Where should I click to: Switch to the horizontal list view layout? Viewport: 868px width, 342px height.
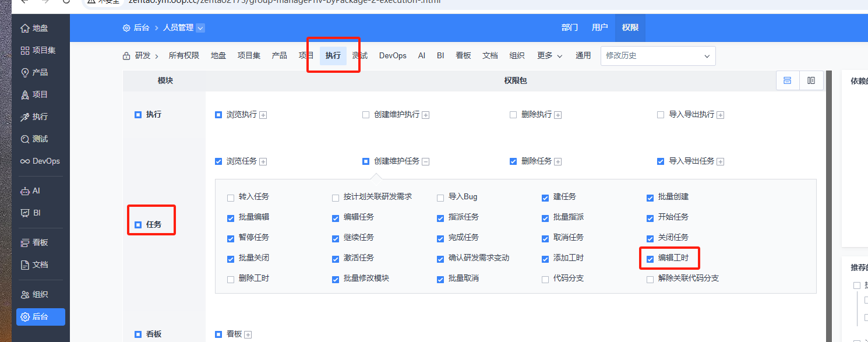click(788, 80)
